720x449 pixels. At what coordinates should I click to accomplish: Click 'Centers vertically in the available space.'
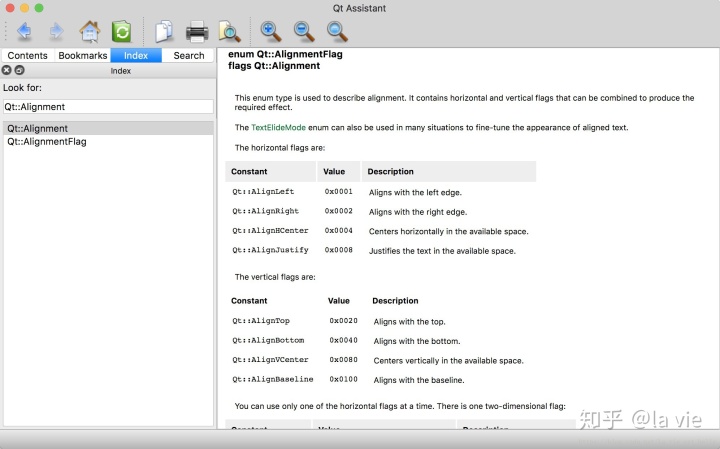point(449,360)
